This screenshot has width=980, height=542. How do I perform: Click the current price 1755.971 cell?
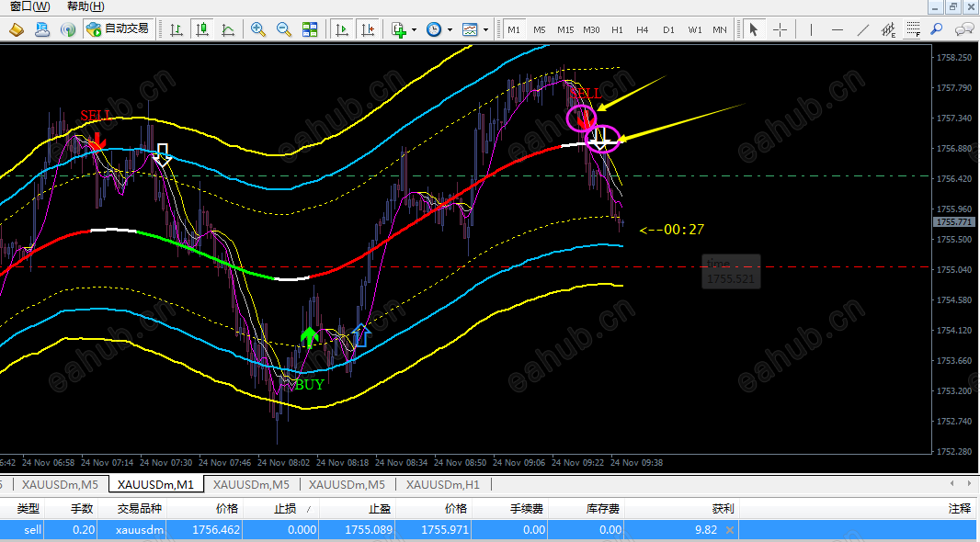coord(444,529)
